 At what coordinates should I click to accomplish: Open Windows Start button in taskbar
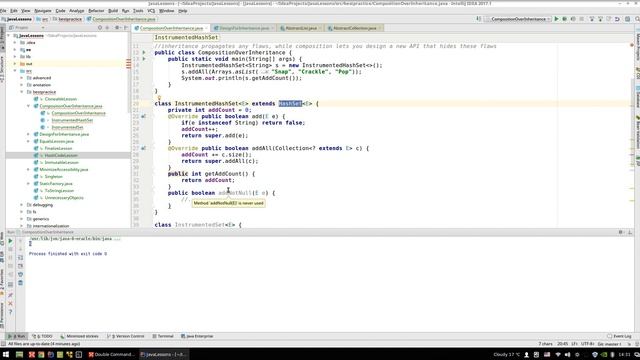click(6, 354)
